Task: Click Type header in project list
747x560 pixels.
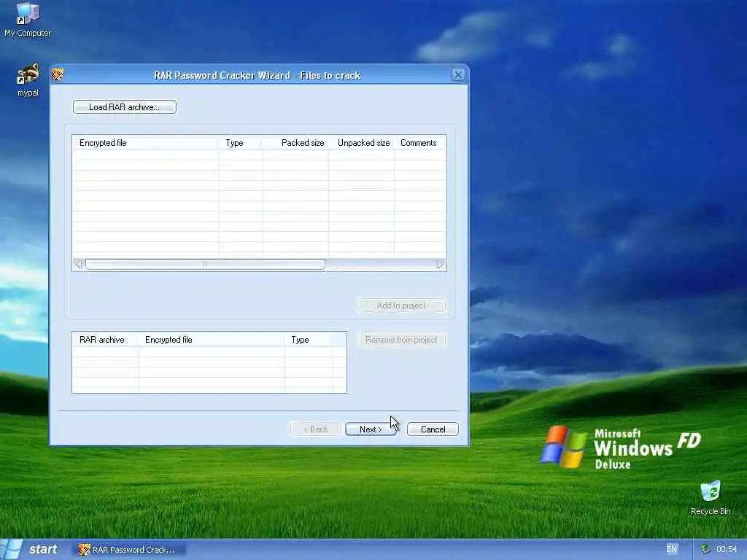Action: tap(309, 340)
